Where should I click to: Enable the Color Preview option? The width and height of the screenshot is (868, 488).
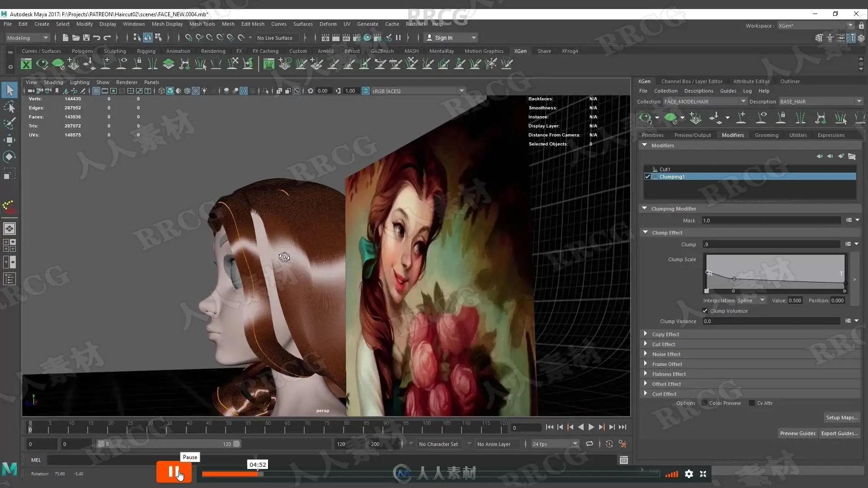pos(704,403)
